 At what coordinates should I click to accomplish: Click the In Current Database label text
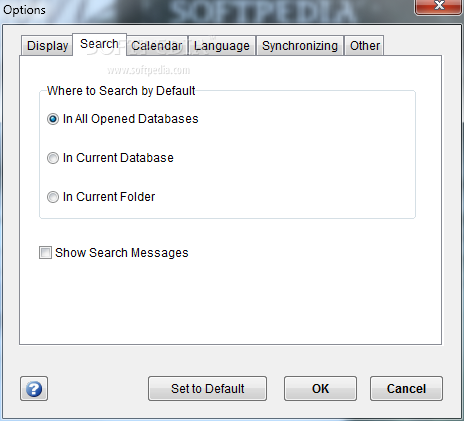[118, 158]
